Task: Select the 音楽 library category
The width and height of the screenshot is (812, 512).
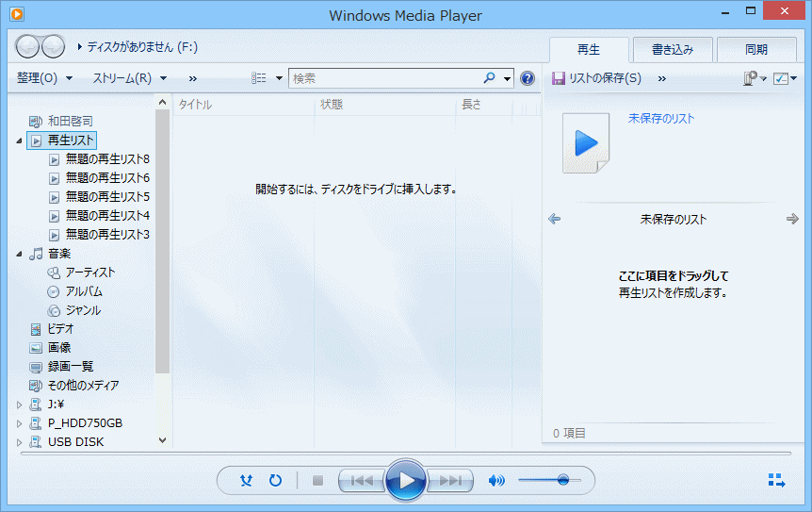Action: point(50,254)
